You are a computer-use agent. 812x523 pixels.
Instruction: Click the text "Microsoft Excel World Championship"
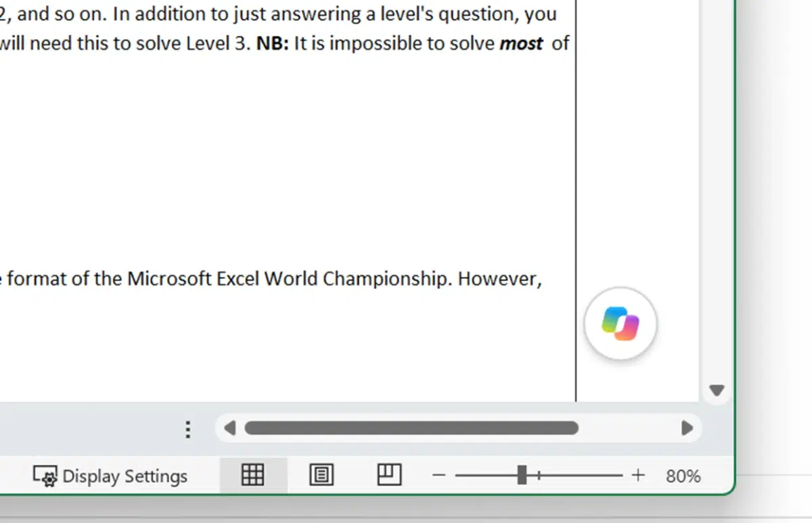click(x=288, y=279)
